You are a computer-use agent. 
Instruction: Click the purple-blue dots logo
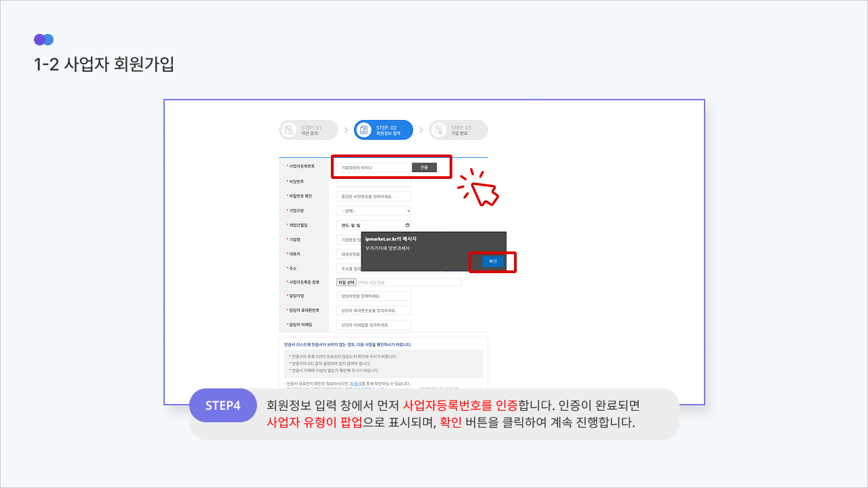pos(43,39)
